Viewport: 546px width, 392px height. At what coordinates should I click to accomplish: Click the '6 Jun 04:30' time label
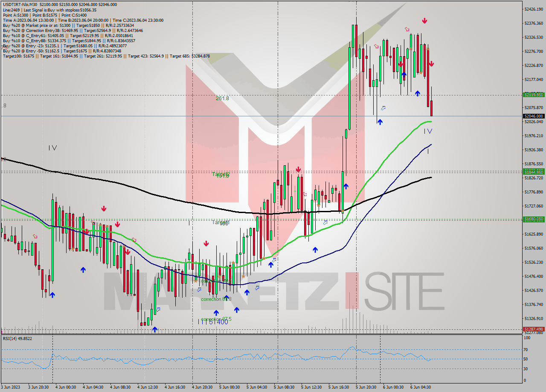click(x=420, y=387)
